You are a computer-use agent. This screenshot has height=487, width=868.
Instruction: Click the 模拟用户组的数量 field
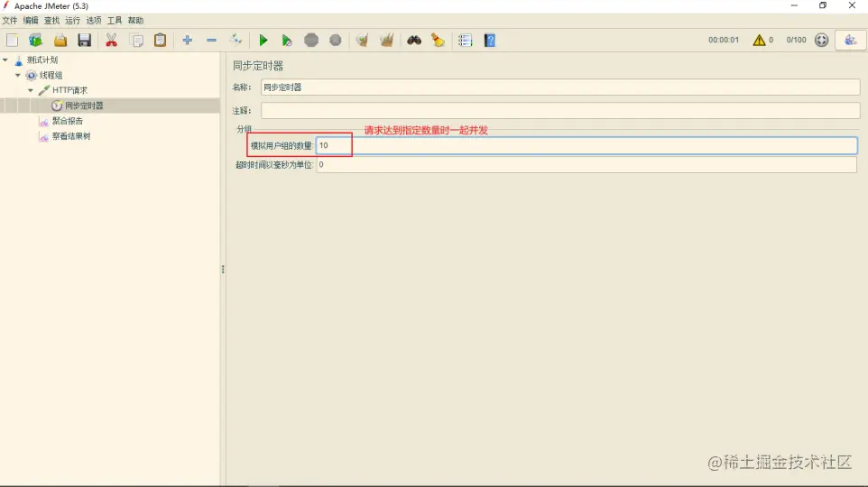pyautogui.click(x=586, y=145)
